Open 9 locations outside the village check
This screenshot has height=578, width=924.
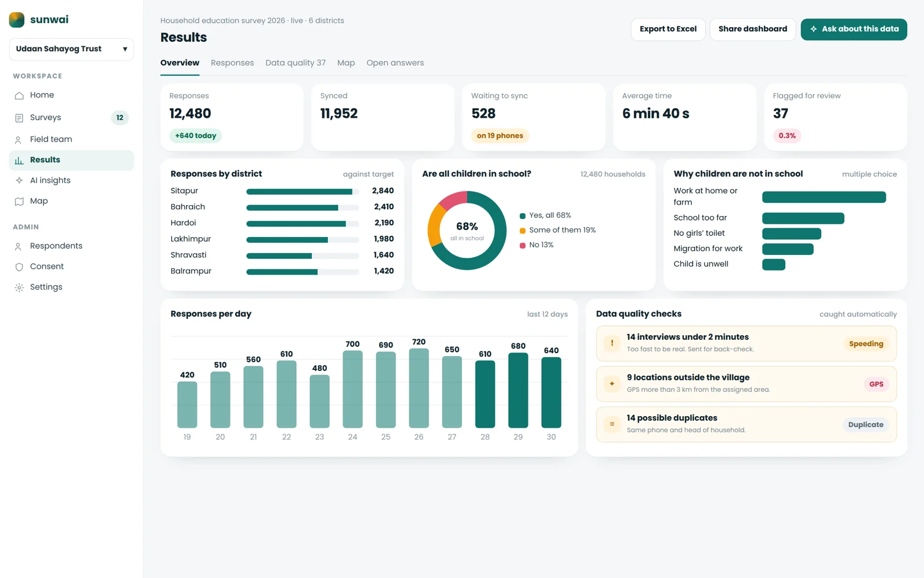click(x=746, y=384)
